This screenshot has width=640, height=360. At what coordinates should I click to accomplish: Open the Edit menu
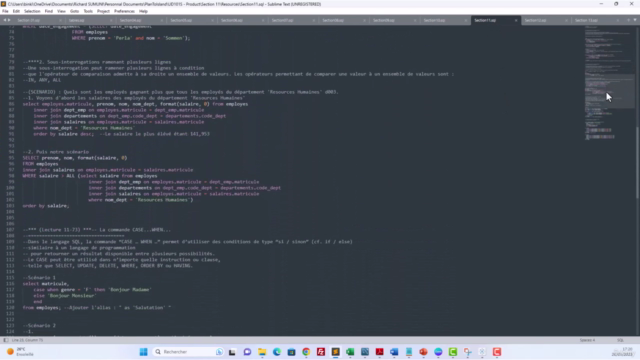click(x=16, y=11)
